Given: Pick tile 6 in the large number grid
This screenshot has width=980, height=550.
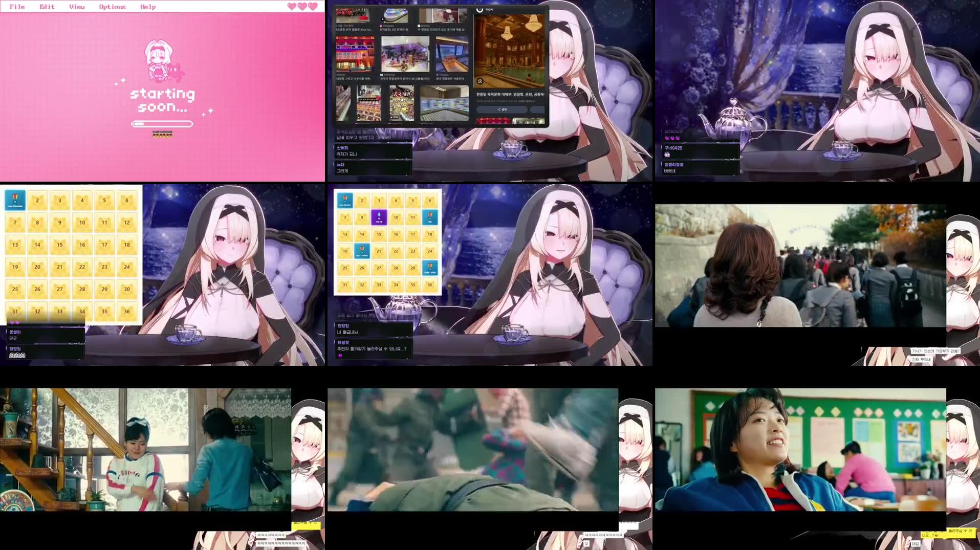Looking at the screenshot, I should [127, 200].
